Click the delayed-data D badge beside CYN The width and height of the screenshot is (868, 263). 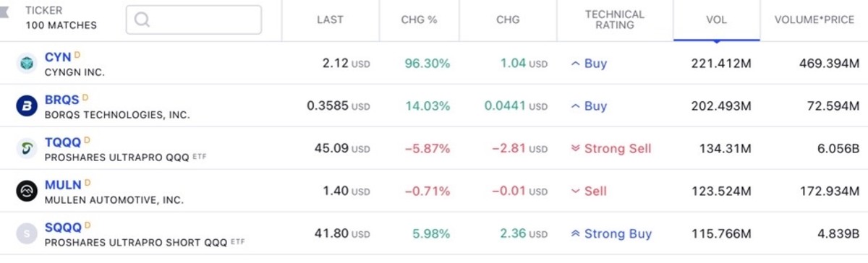click(77, 55)
